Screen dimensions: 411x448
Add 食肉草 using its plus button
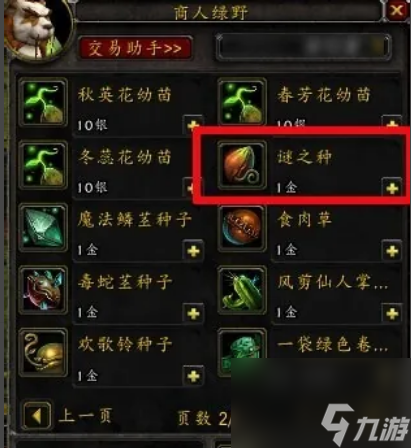tap(392, 251)
